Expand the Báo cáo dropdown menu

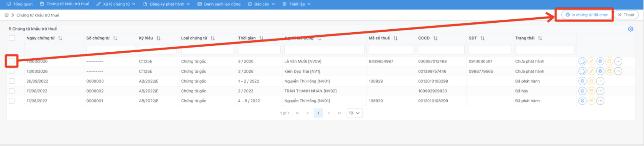point(261,4)
